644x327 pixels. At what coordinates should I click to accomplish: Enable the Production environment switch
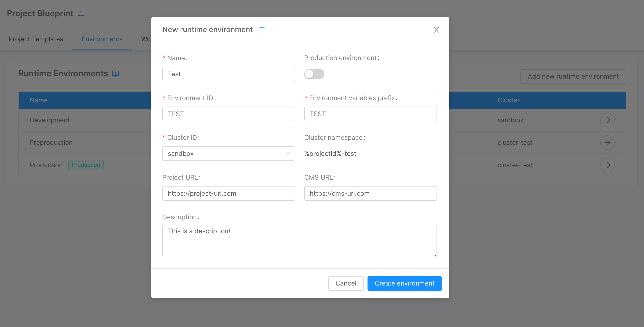pyautogui.click(x=314, y=74)
